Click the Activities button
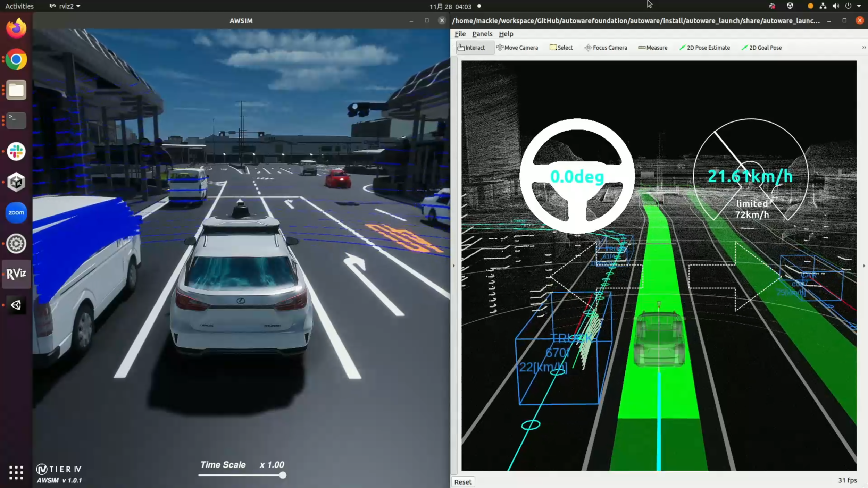Screen dimensions: 868x488 pyautogui.click(x=19, y=6)
